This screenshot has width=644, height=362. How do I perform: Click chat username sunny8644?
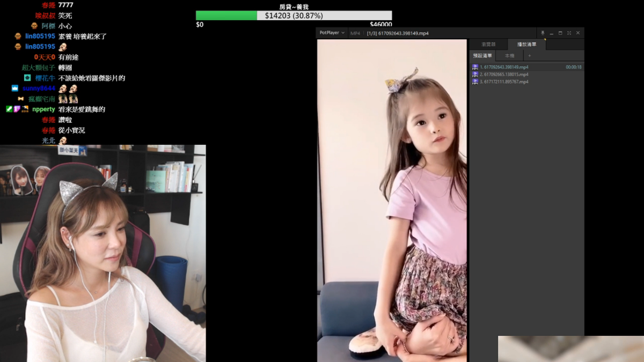pyautogui.click(x=39, y=88)
